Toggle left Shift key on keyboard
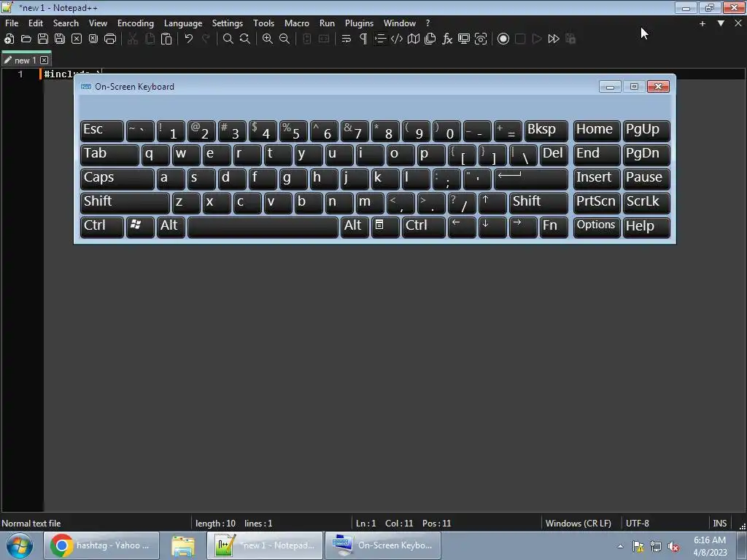The width and height of the screenshot is (747, 560). tap(125, 203)
